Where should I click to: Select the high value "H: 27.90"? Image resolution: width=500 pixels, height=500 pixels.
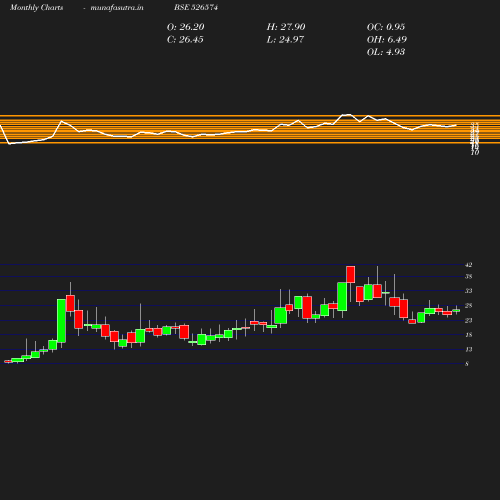[286, 27]
